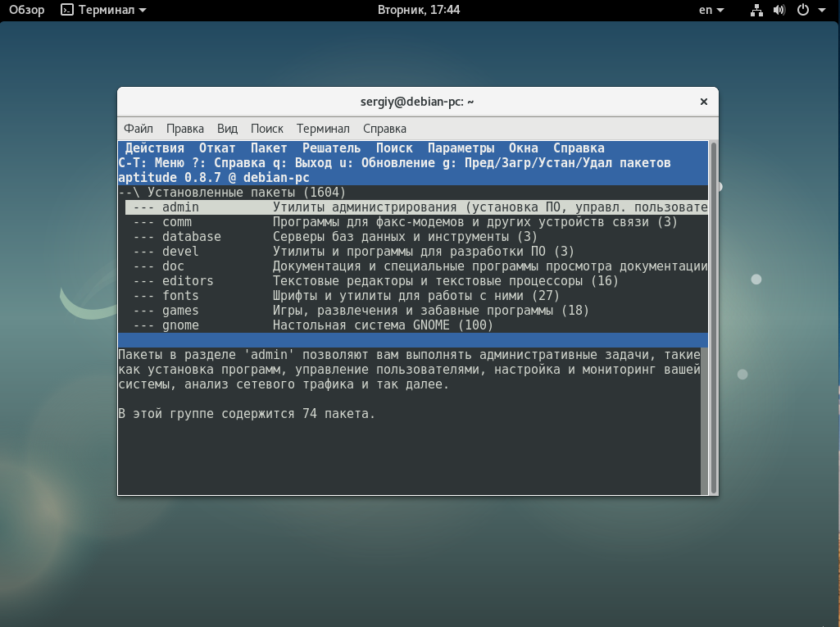Open aptitude Решатель menu
The width and height of the screenshot is (840, 627).
332,148
